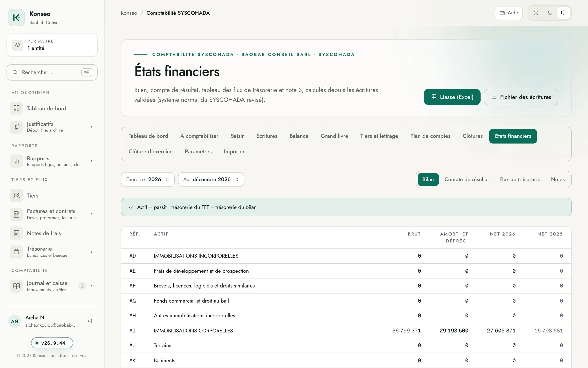This screenshot has height=368, width=588.
Task: Click the Justificatifs copy icon
Action: [x=16, y=127]
